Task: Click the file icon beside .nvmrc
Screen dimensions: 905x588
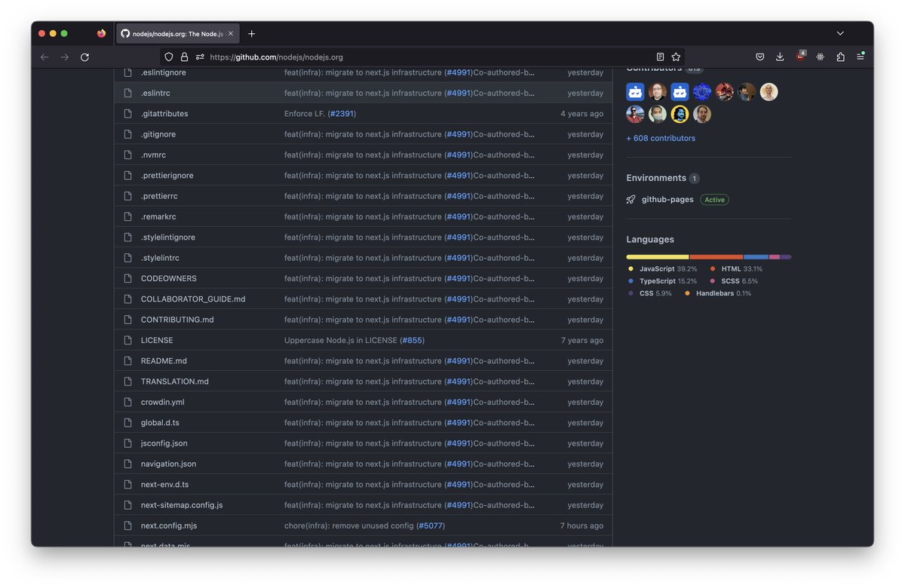Action: click(x=127, y=155)
